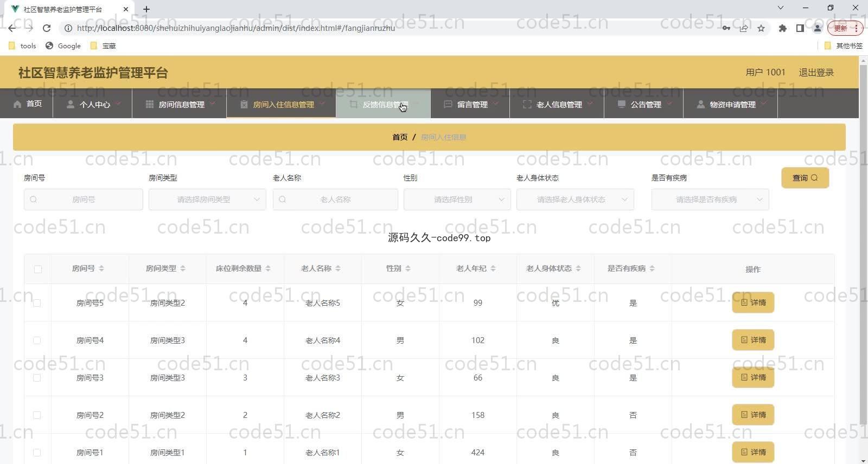Sort table by 房间类型 column arrows
Viewport: 868px width, 464px height.
pyautogui.click(x=183, y=268)
